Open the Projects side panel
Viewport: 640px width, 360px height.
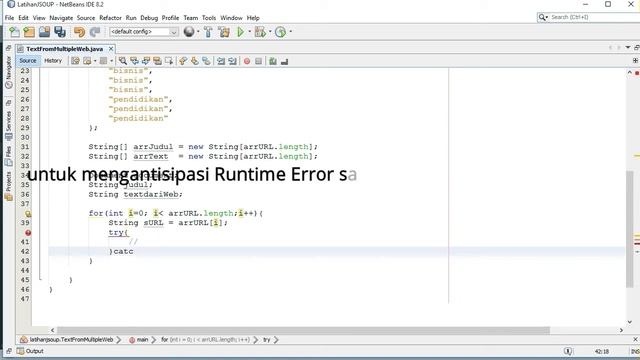pyautogui.click(x=9, y=186)
